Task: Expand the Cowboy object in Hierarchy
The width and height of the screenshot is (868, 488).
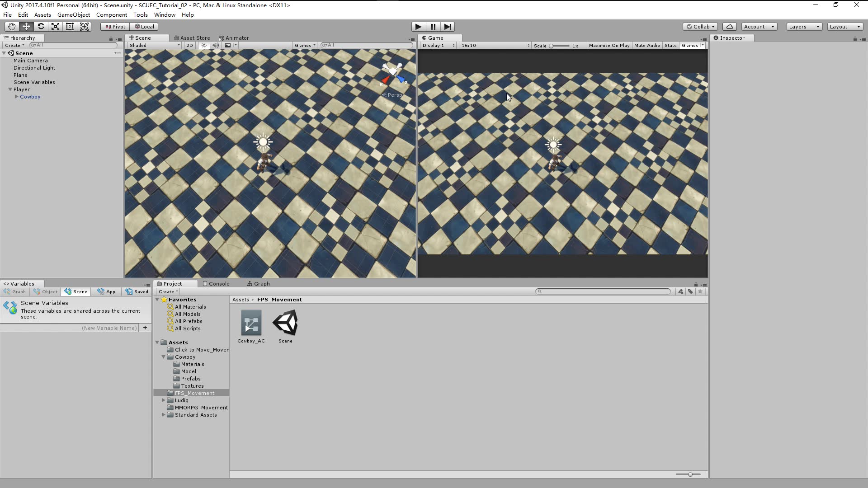Action: [17, 97]
